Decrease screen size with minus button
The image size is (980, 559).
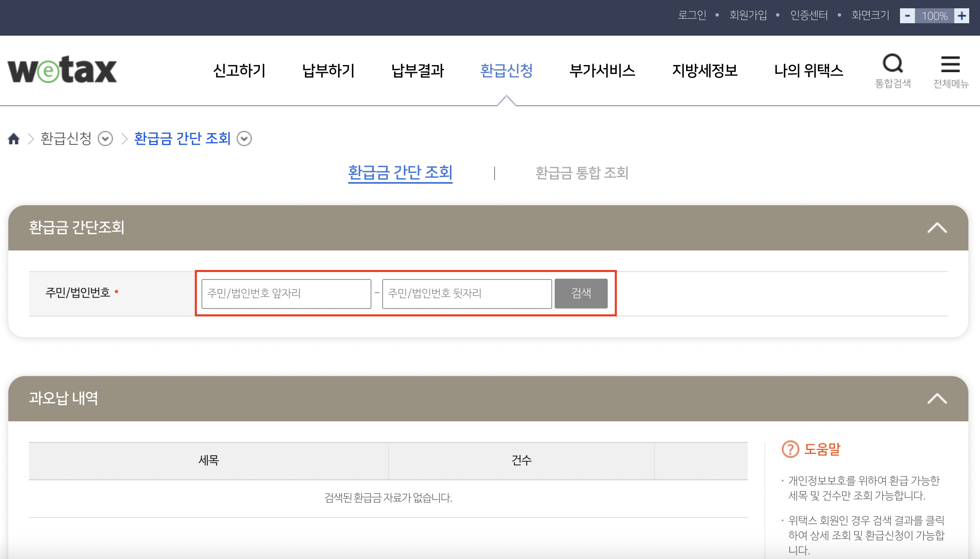[907, 16]
